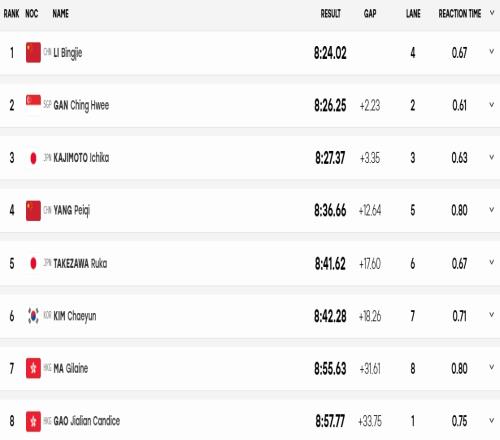Image resolution: width=500 pixels, height=440 pixels.
Task: Select the RESULT column header
Action: [x=331, y=14]
